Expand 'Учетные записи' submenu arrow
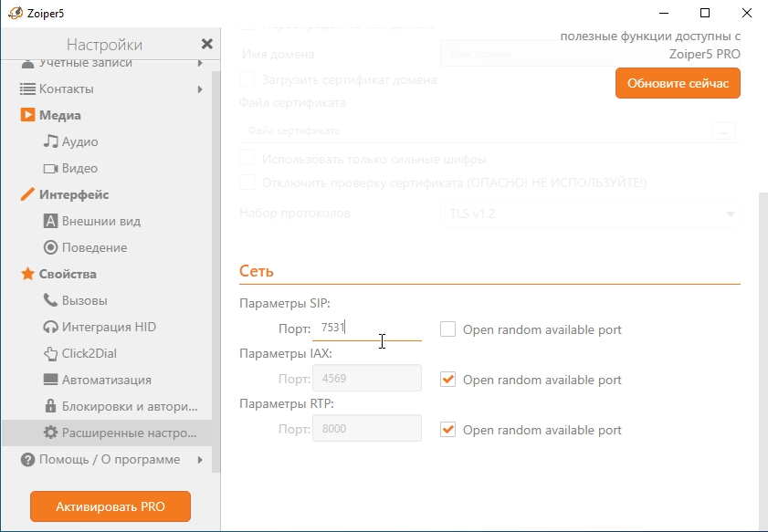The width and height of the screenshot is (768, 532). point(200,63)
